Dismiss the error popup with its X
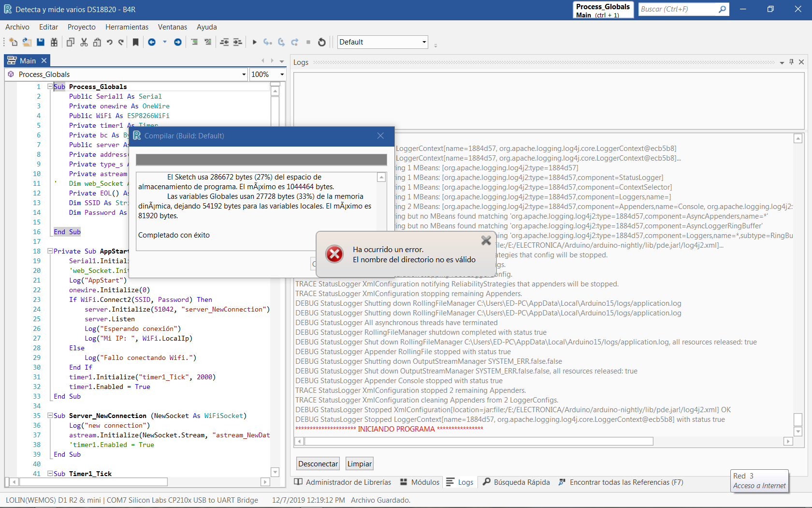Screen dimensions: 812x508 coord(486,240)
